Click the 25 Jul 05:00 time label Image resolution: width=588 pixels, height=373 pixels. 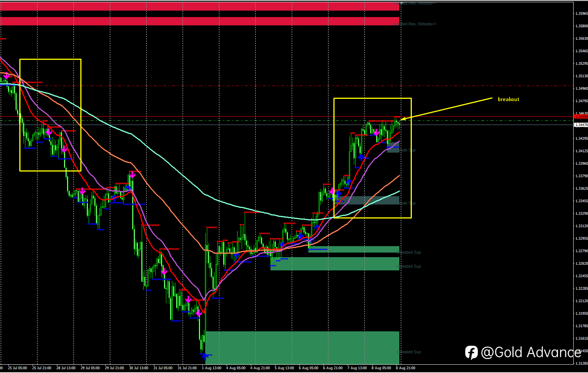click(17, 368)
